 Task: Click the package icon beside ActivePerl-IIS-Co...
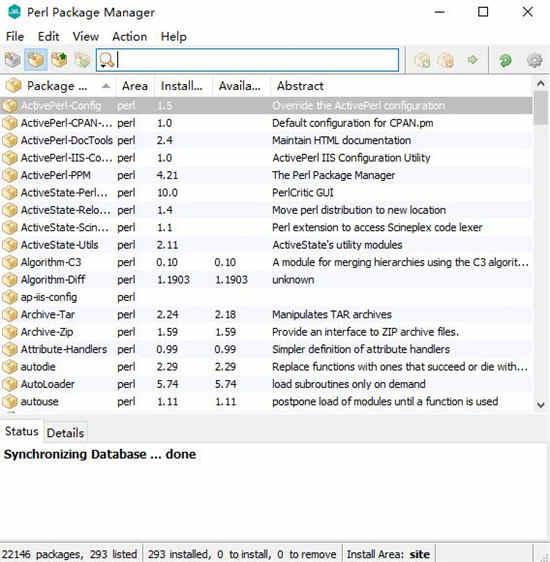click(10, 158)
